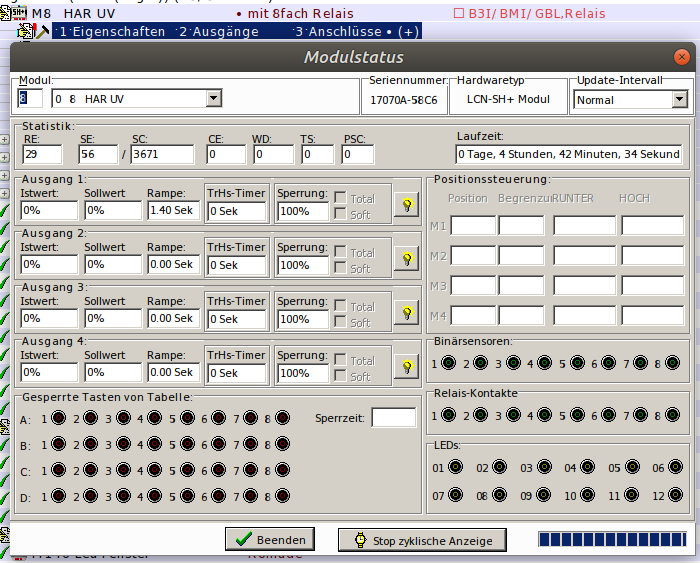700x563 pixels.
Task: Click the light bulb icon for Ausgang 4
Action: (407, 366)
